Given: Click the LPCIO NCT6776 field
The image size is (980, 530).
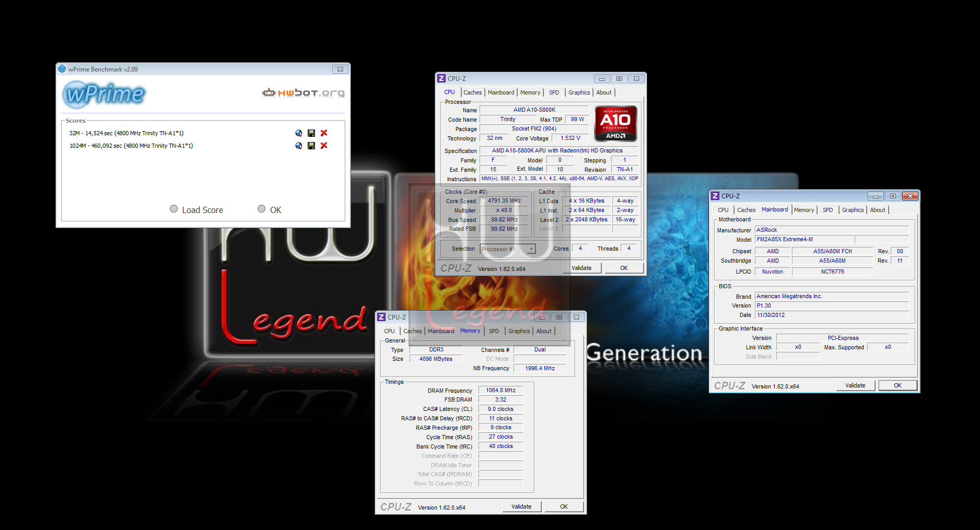Looking at the screenshot, I should tap(832, 272).
